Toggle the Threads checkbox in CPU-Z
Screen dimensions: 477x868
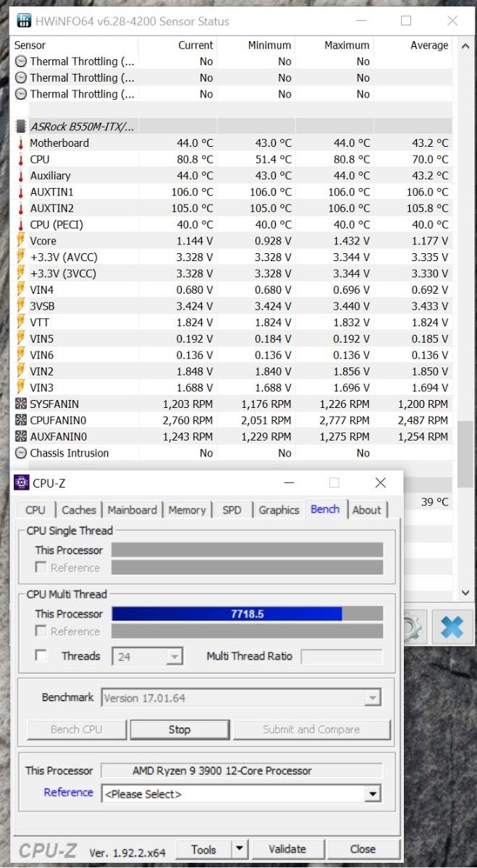point(42,656)
